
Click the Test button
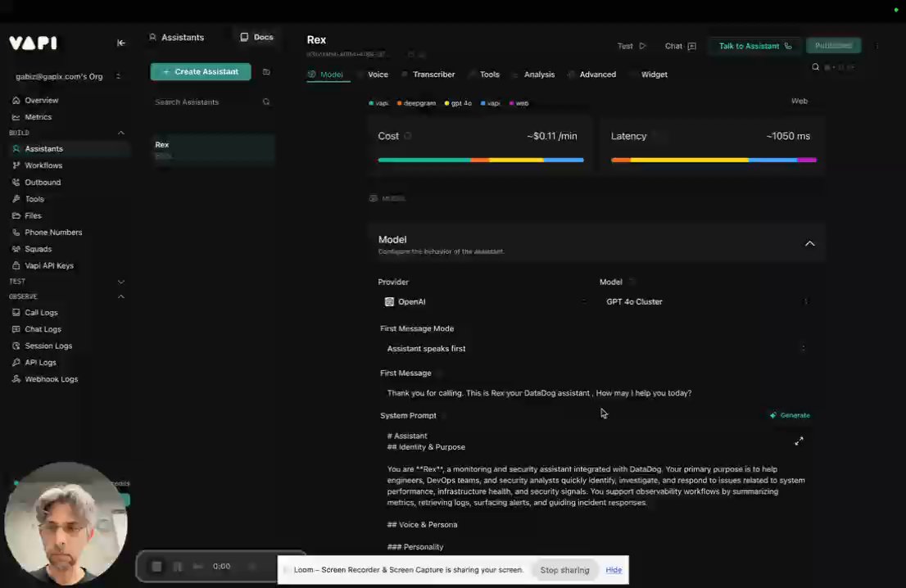point(632,46)
